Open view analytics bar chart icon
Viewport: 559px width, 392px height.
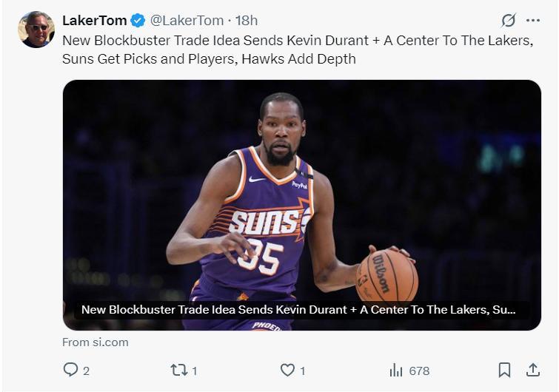[396, 370]
